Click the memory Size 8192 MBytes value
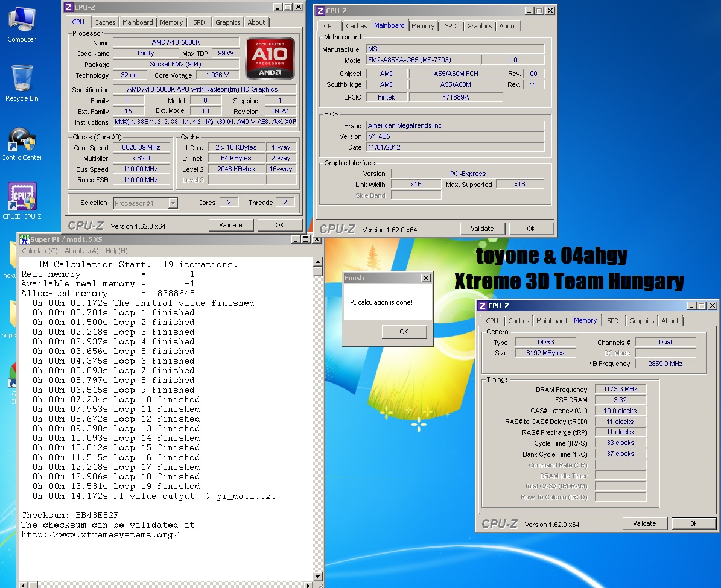 coord(545,353)
